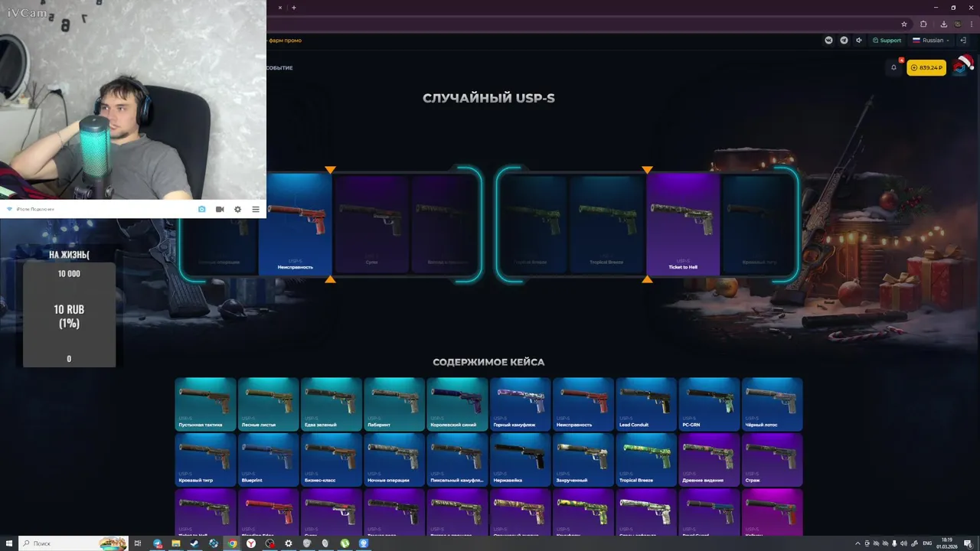Click the 'Лесные листья' case item

268,403
